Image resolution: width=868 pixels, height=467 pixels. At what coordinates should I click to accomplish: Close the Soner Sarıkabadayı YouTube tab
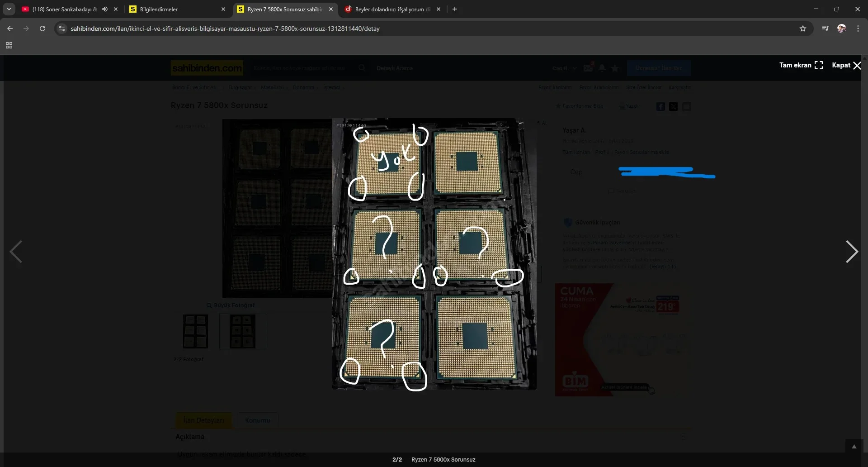coord(116,9)
